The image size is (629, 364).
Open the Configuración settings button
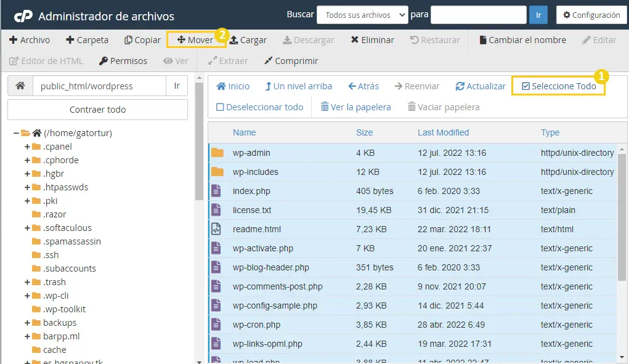pyautogui.click(x=591, y=15)
